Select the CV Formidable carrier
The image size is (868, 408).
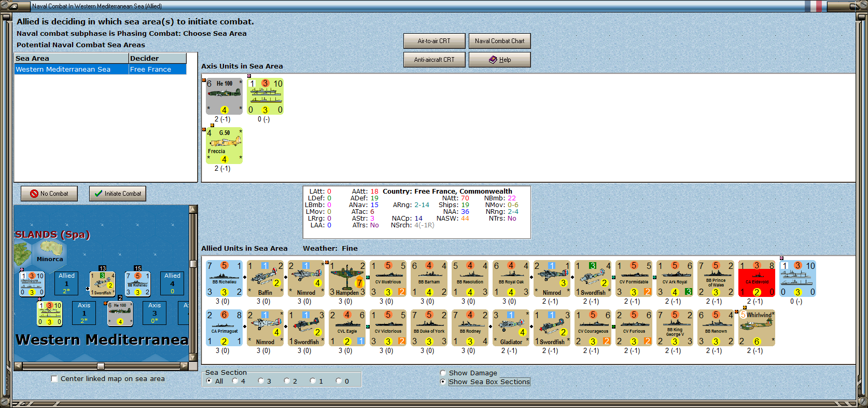click(x=634, y=279)
